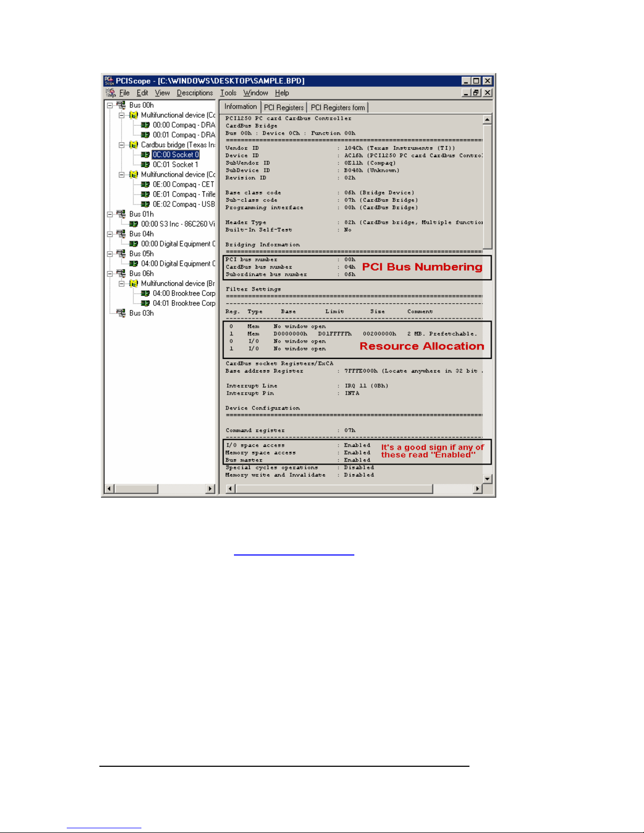Click the icon beside 00:00 Digital Equipment
Screen dimensions: 644x833
(x=134, y=244)
